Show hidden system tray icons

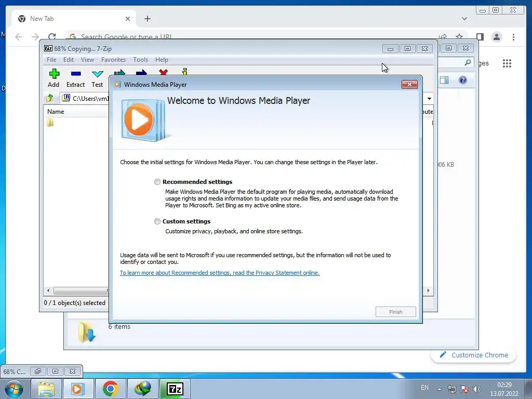coord(439,389)
